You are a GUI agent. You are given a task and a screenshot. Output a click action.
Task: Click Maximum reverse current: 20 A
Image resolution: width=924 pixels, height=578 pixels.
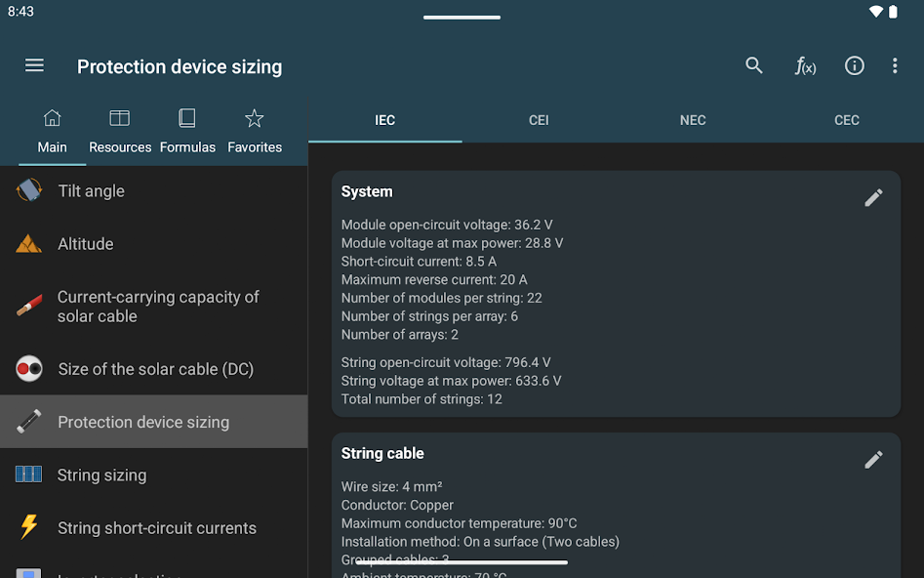click(434, 279)
